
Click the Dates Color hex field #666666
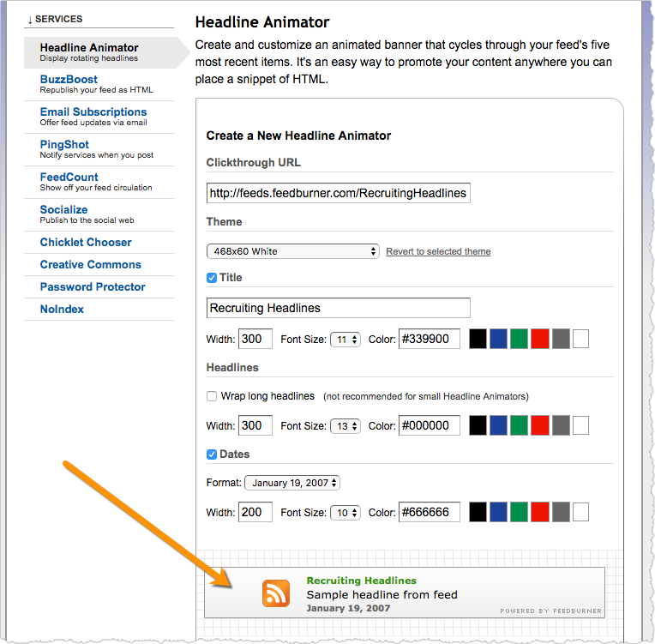pos(430,512)
